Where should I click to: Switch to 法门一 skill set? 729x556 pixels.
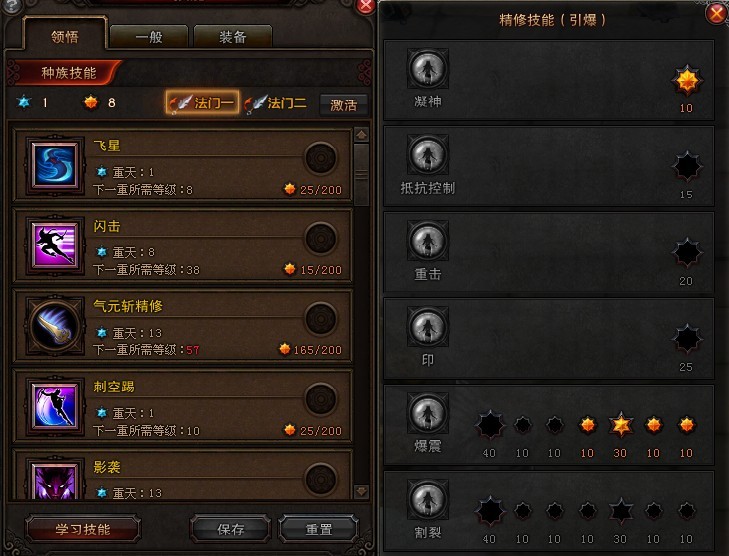click(x=203, y=103)
